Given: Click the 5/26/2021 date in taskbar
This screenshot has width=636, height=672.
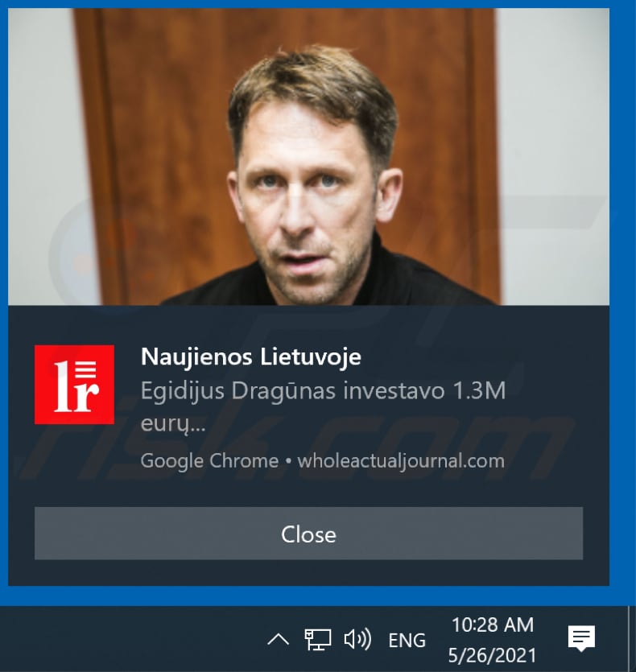Looking at the screenshot, I should [x=493, y=656].
